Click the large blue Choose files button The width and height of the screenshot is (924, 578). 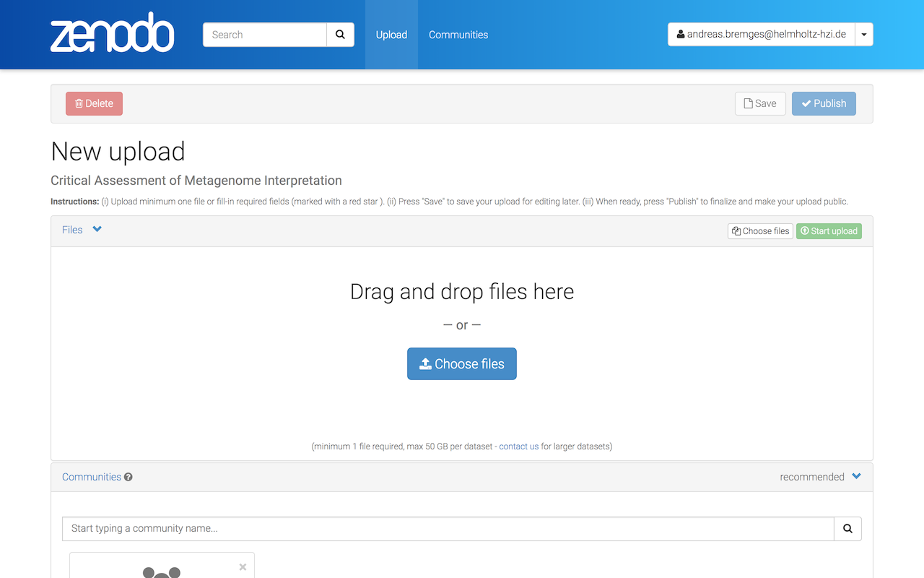pos(462,363)
